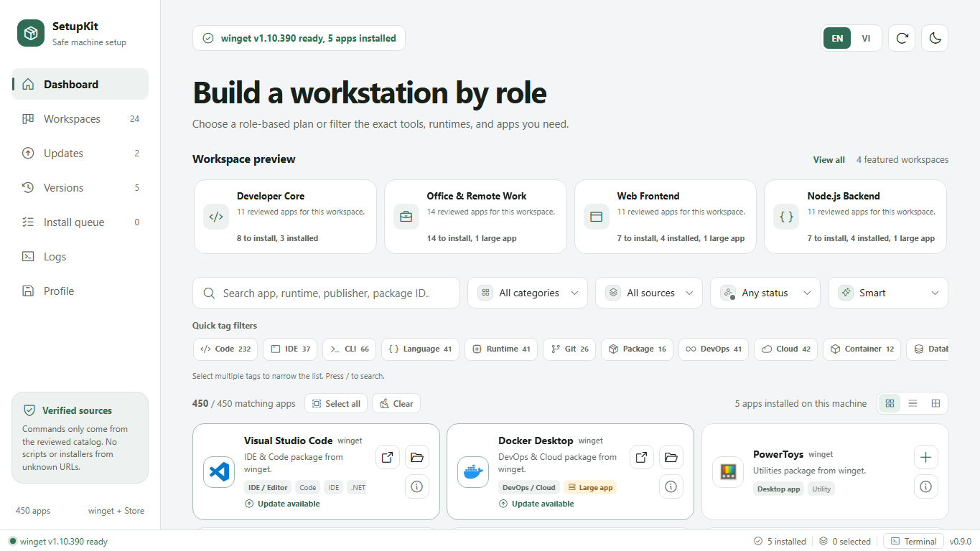
Task: Expand the All sources dropdown
Action: coord(649,293)
